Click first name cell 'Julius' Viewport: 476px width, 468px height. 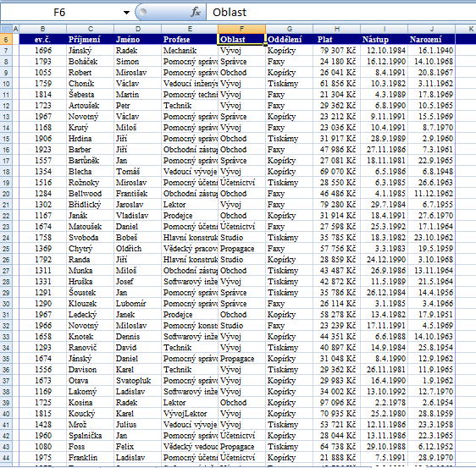(138, 425)
